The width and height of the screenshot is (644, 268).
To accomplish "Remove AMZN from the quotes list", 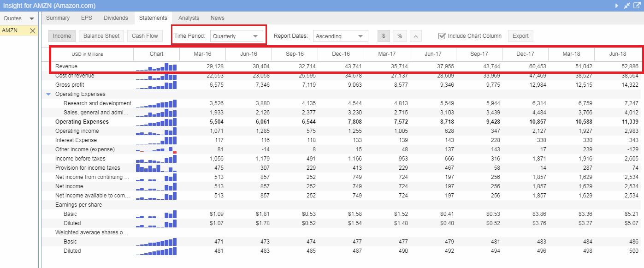I will point(32,31).
